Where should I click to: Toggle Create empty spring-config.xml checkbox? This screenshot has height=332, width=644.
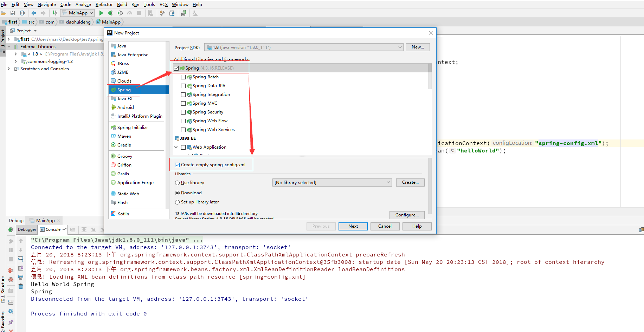tap(178, 165)
